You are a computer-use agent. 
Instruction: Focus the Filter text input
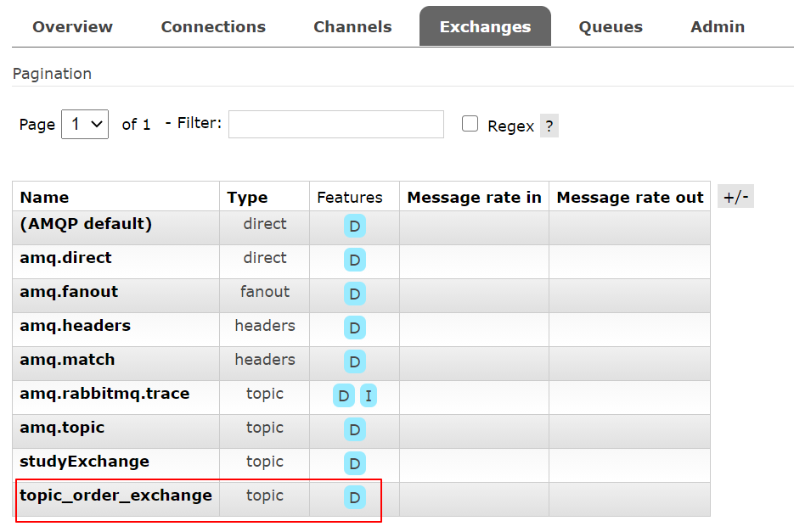[x=335, y=124]
